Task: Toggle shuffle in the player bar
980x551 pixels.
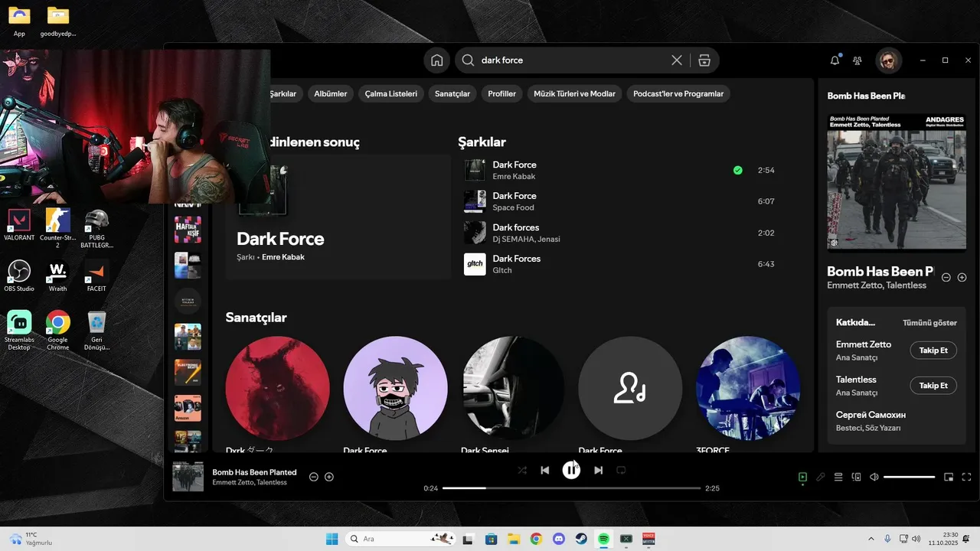Action: point(522,470)
